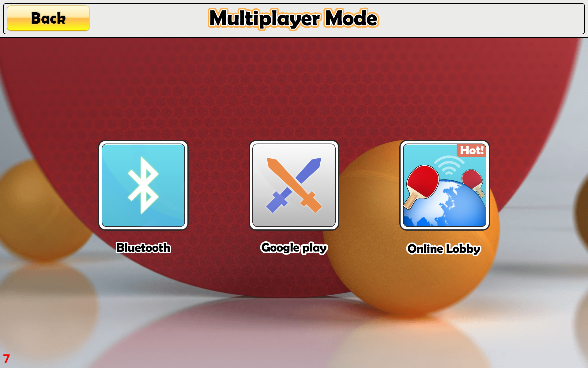Screen dimensions: 588x368
Task: Click the Google play text label
Action: [294, 248]
